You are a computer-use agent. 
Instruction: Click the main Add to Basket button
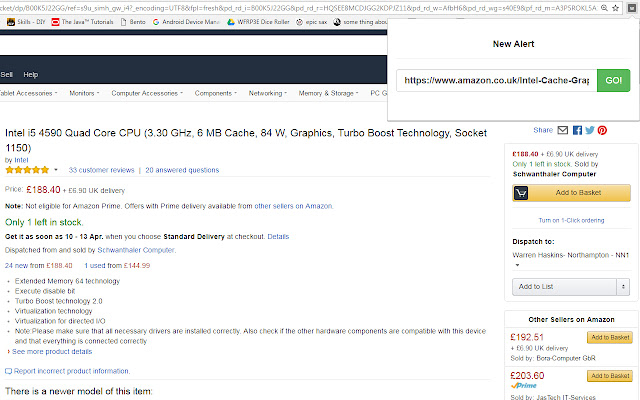coord(571,193)
